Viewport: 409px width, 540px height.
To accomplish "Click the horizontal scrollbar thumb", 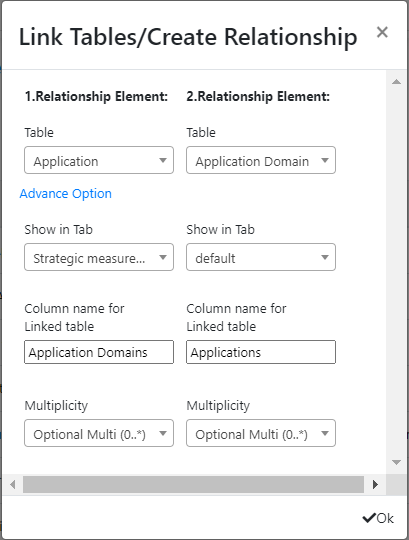I will (193, 485).
